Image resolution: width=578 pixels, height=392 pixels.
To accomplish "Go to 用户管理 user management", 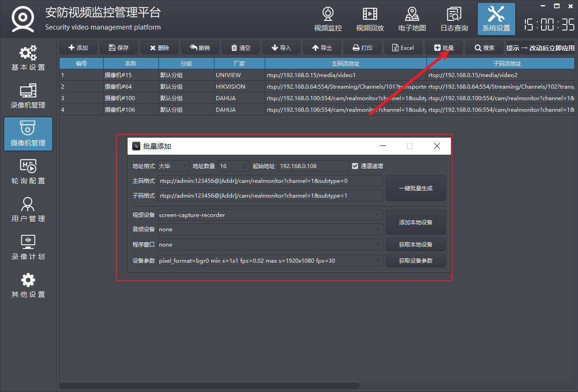I will point(28,210).
